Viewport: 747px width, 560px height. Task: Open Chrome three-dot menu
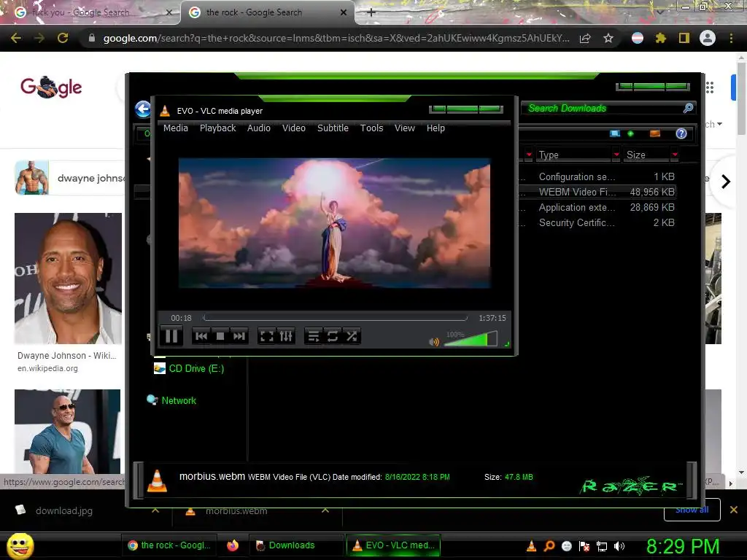pyautogui.click(x=731, y=38)
